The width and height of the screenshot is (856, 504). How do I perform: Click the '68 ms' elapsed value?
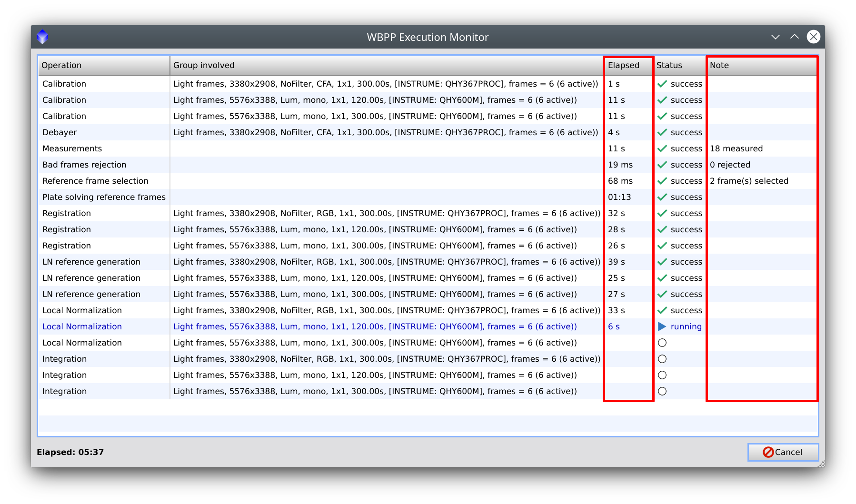(620, 181)
